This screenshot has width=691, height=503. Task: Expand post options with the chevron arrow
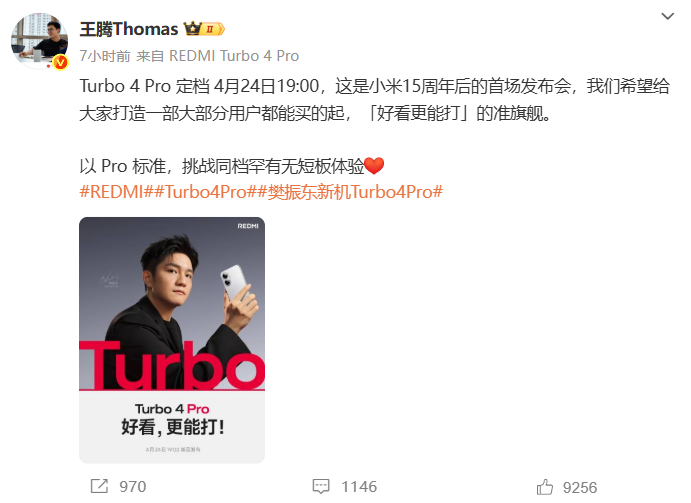tap(668, 16)
